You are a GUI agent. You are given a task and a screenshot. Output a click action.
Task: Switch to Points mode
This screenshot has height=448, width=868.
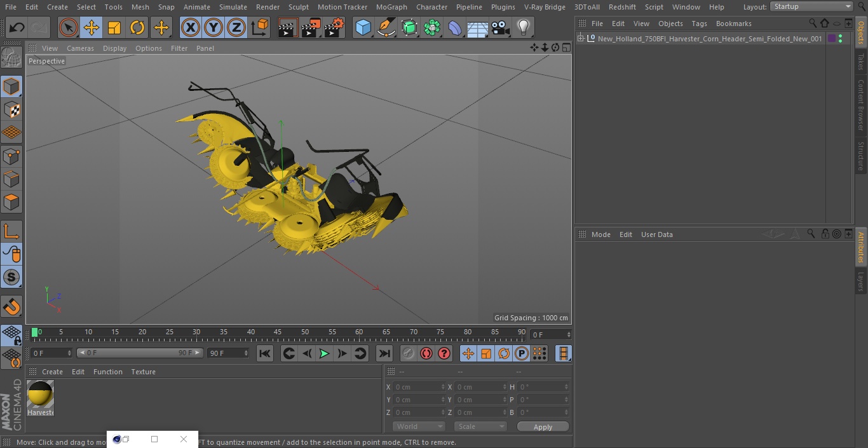coord(11,156)
